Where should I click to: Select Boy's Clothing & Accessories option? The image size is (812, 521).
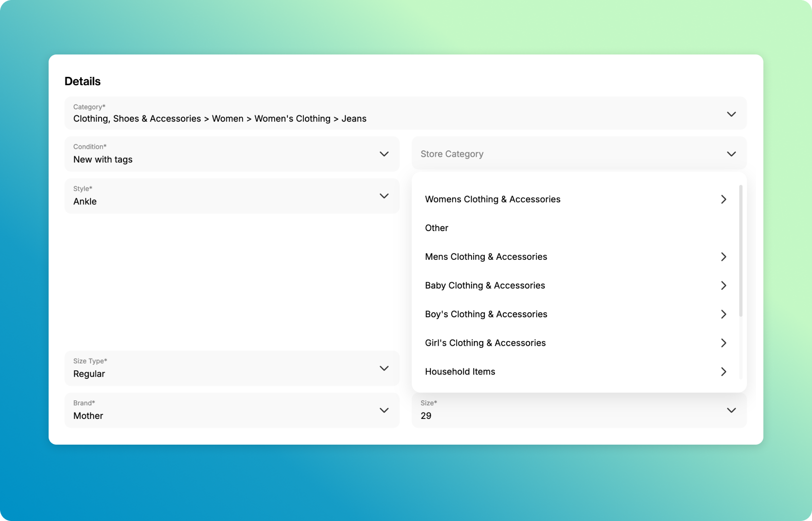pyautogui.click(x=576, y=314)
